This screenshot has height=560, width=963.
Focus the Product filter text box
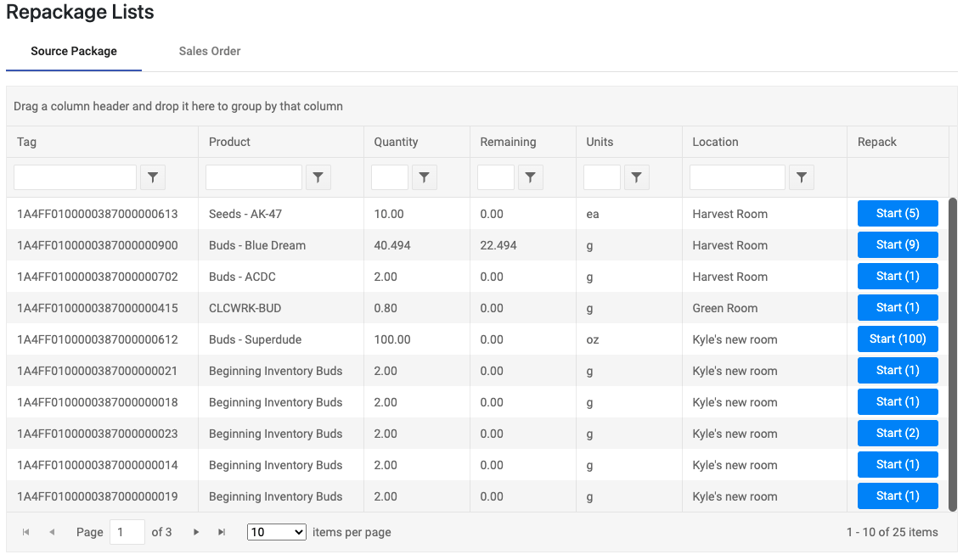click(254, 177)
